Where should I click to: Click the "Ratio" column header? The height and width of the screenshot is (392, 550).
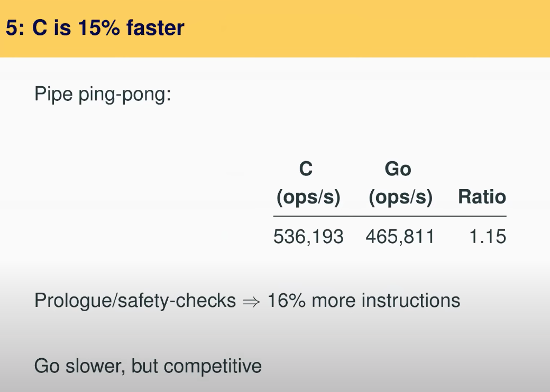pos(482,197)
